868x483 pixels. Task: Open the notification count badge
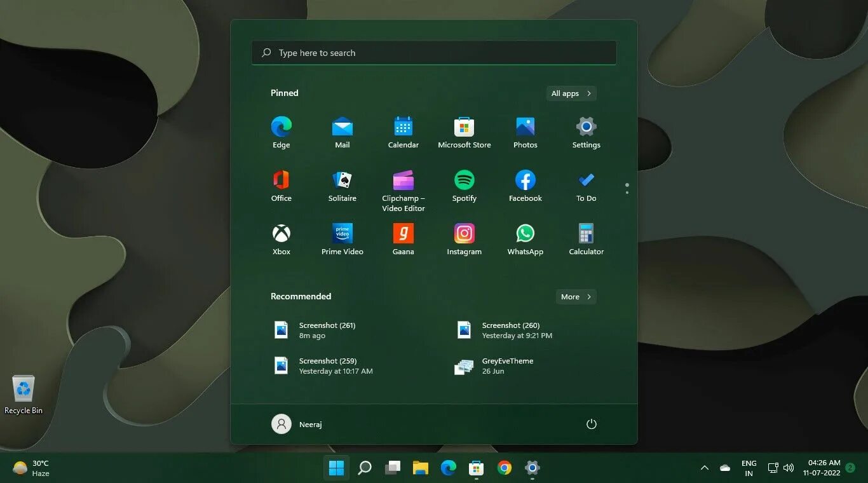[850, 468]
